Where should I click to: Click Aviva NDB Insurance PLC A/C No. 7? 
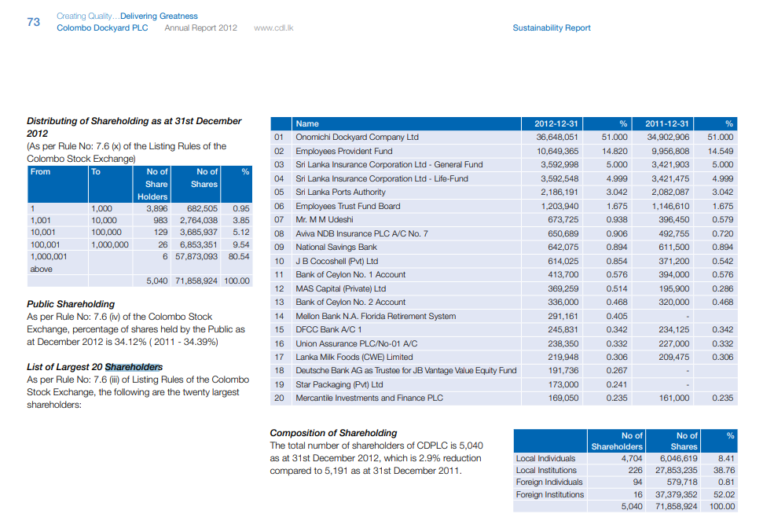[362, 233]
